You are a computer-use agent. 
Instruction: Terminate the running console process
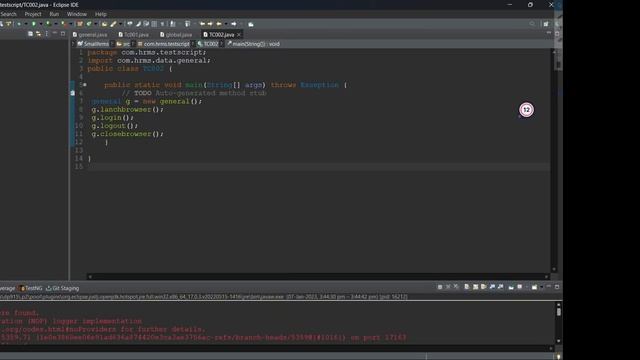(x=440, y=287)
